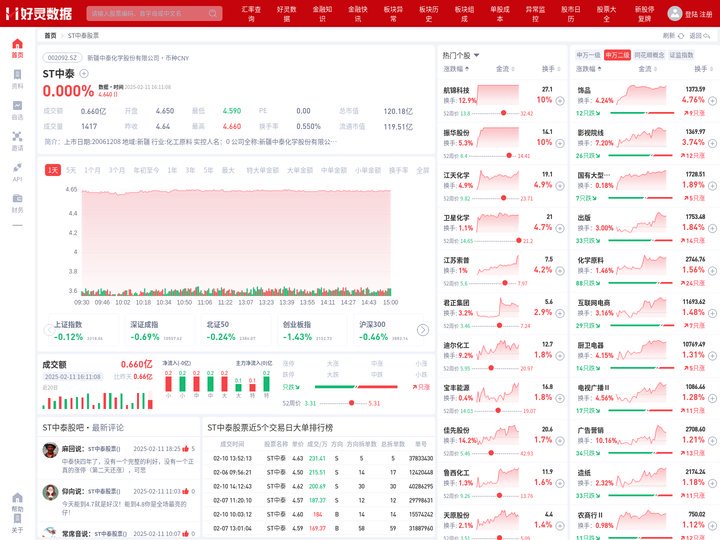
Task: Sort hot stocks by 涨跌幅
Action: (456, 69)
